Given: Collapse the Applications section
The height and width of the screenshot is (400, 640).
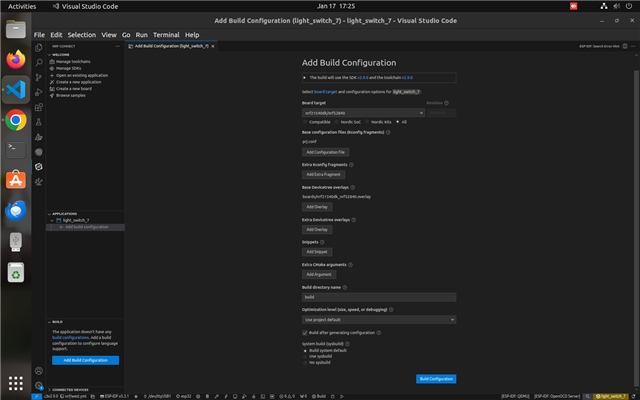Looking at the screenshot, I should pyautogui.click(x=49, y=214).
